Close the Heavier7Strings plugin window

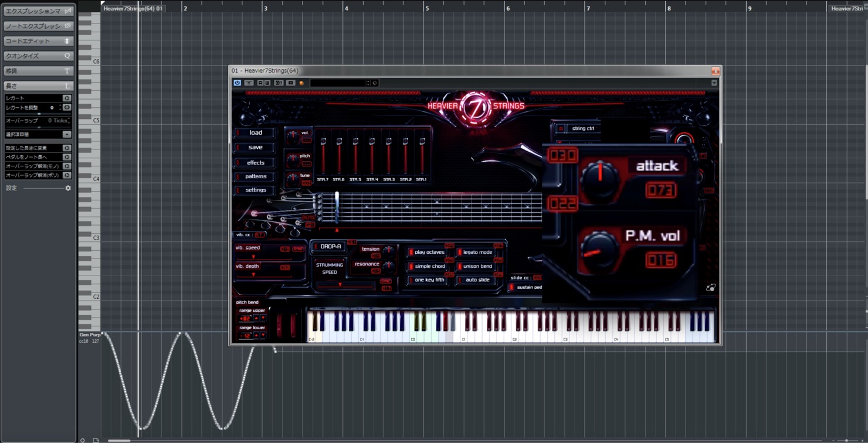[715, 71]
